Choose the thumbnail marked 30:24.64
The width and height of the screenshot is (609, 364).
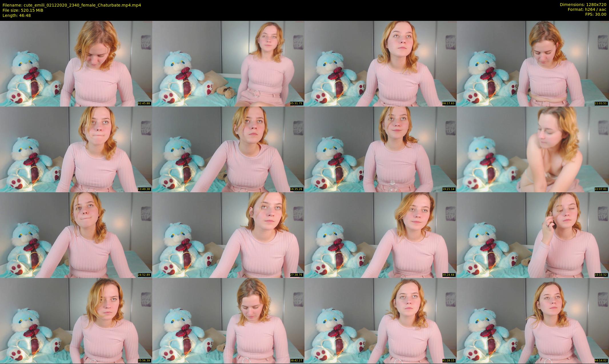[380, 235]
